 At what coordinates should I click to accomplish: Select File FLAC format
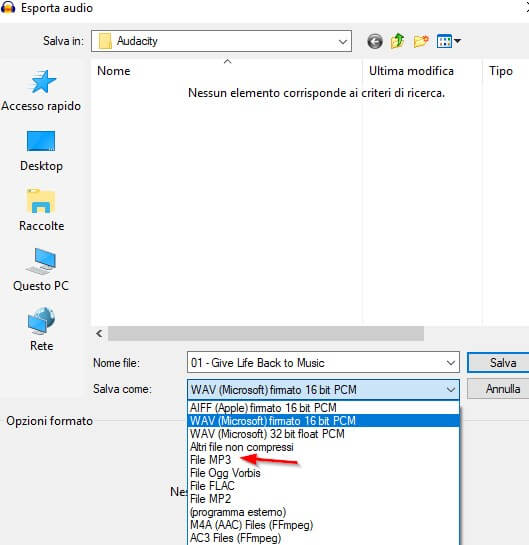(323, 486)
